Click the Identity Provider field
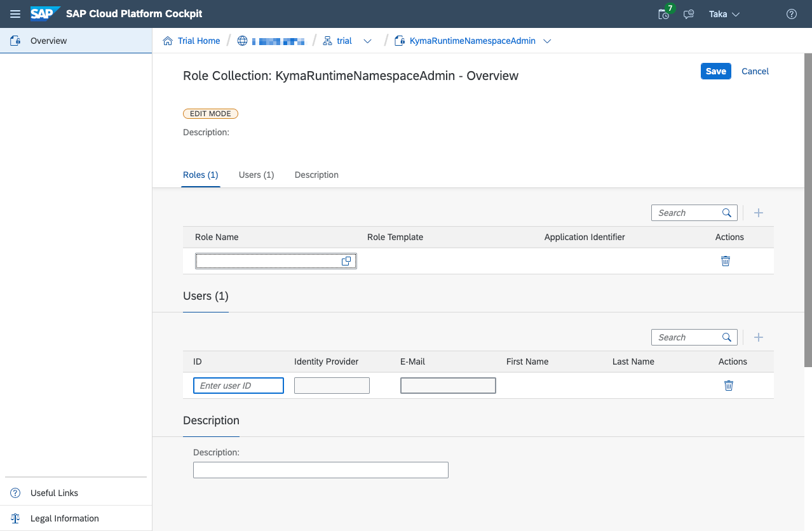 [x=332, y=386]
